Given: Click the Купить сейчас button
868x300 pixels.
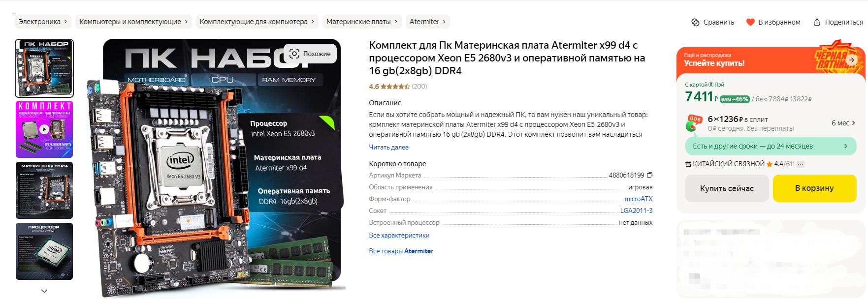Looking at the screenshot, I should pos(727,188).
